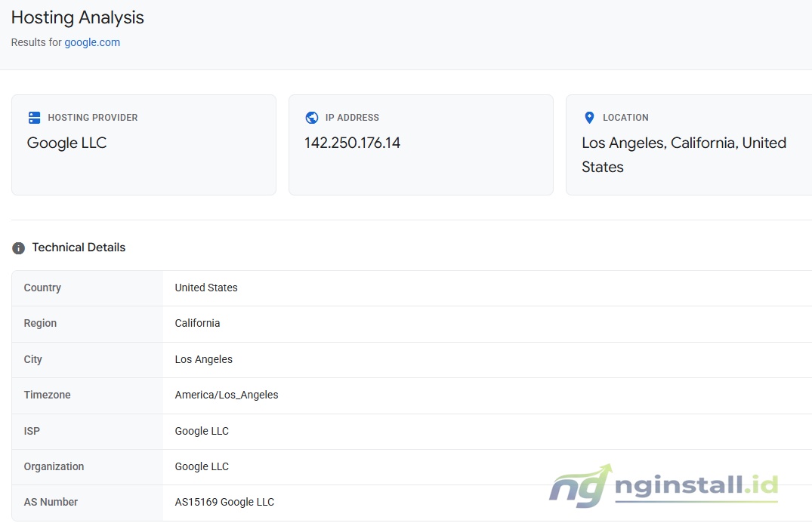Click the blue location pin icon

tap(589, 117)
